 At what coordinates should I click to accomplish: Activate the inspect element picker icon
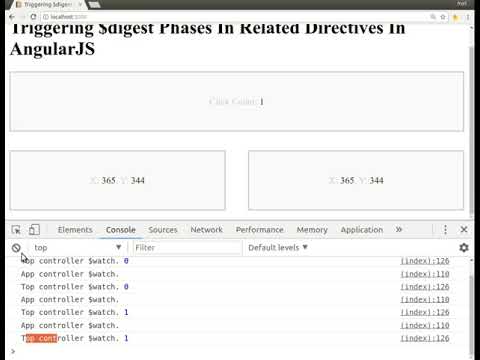point(16,230)
